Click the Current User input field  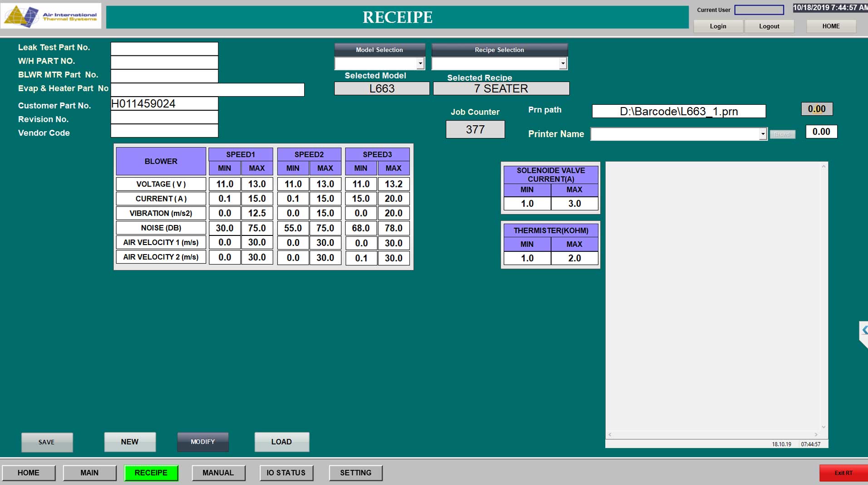[759, 10]
